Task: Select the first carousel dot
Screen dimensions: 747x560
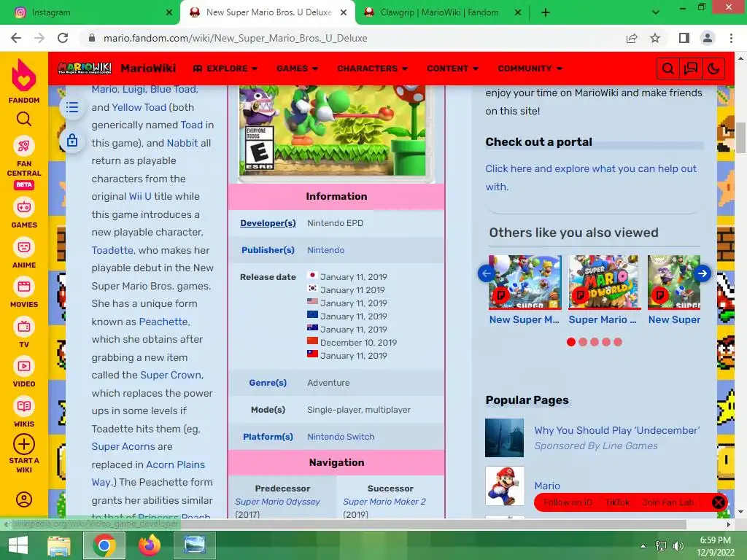Action: click(x=571, y=342)
